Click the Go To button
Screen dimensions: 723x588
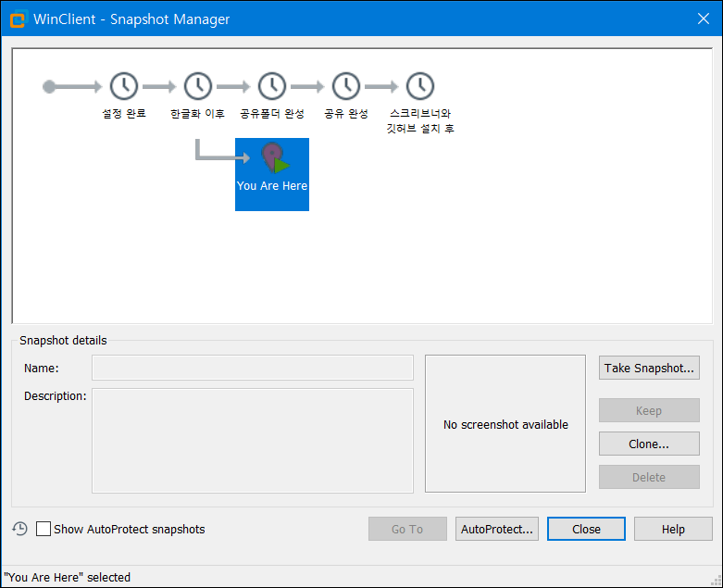(407, 529)
